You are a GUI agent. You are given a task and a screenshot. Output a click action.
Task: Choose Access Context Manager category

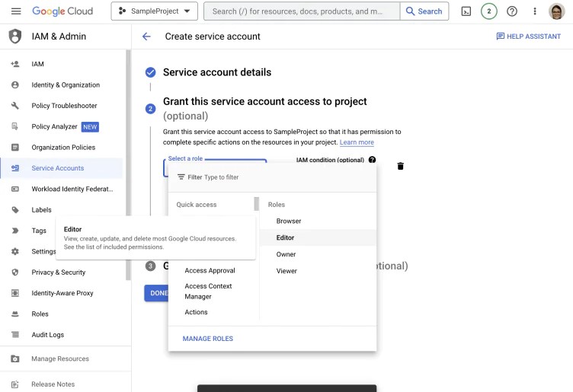[x=208, y=292]
